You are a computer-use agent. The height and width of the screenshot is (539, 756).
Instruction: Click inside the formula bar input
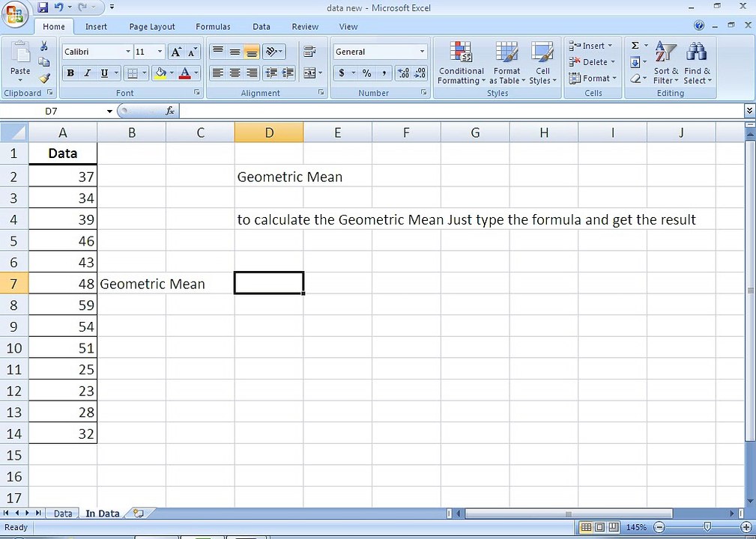(x=462, y=112)
